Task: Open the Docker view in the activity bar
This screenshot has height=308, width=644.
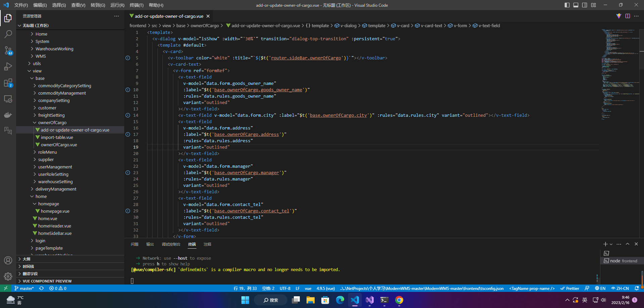Action: (8, 115)
